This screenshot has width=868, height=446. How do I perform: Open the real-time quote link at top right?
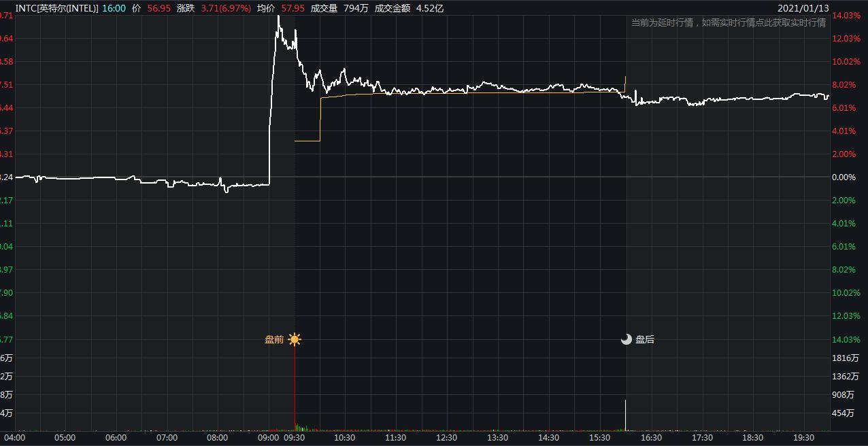click(728, 22)
